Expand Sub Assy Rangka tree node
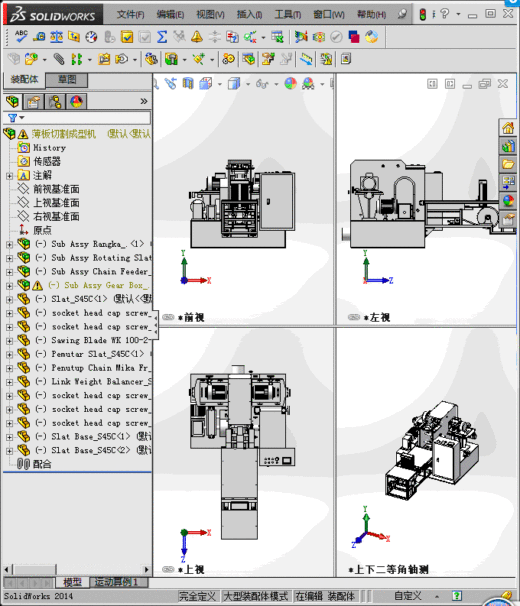The height and width of the screenshot is (606, 520). pyautogui.click(x=9, y=245)
